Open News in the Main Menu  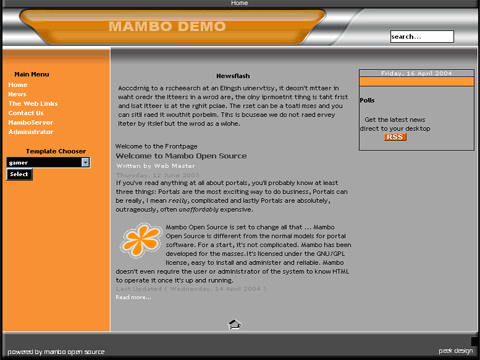click(x=17, y=94)
